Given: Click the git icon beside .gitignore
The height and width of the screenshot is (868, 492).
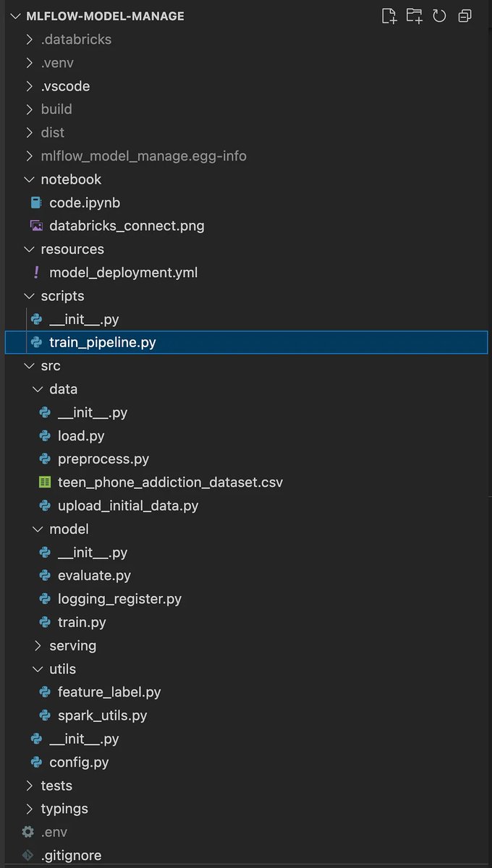Looking at the screenshot, I should pyautogui.click(x=28, y=855).
